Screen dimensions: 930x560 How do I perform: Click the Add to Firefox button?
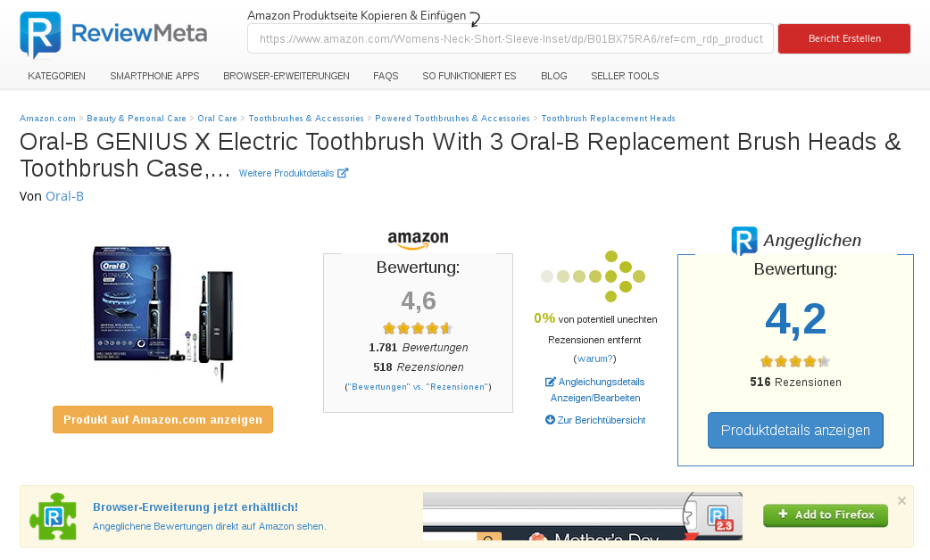(826, 515)
